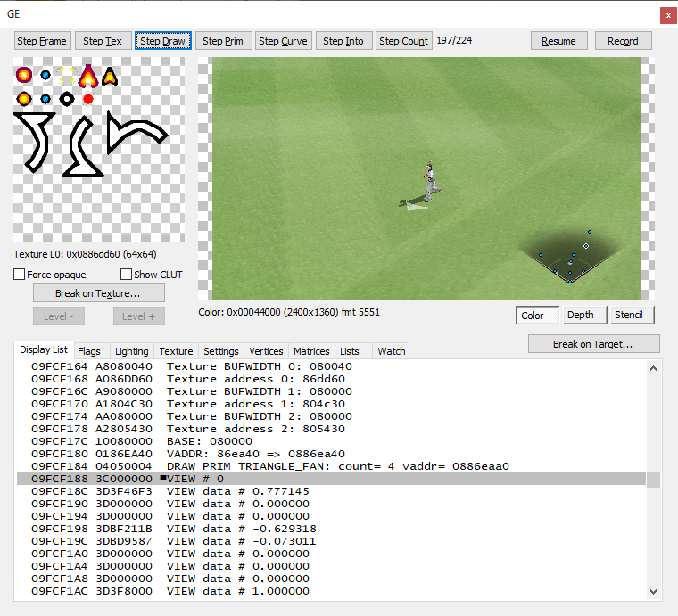This screenshot has width=678, height=616.
Task: Select row 'Texture BUFWIDTH 0: 080040'
Action: tap(331, 366)
